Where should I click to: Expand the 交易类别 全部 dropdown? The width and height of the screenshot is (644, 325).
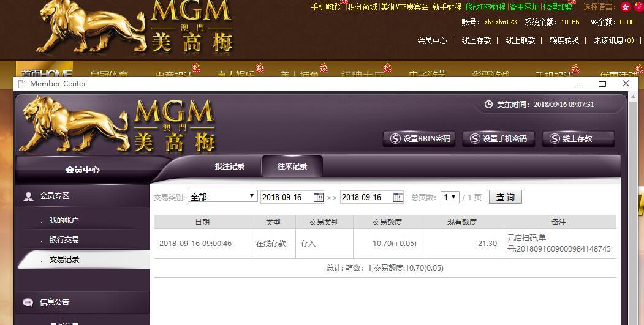(x=222, y=196)
